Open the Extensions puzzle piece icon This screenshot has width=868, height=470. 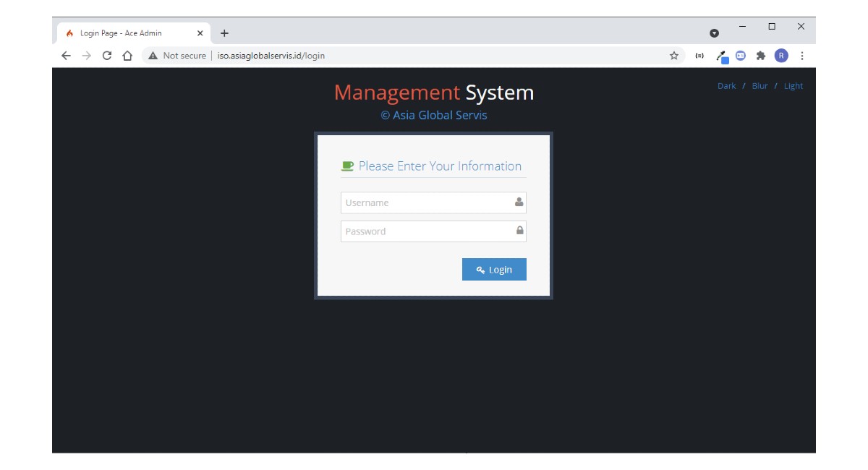click(x=760, y=56)
